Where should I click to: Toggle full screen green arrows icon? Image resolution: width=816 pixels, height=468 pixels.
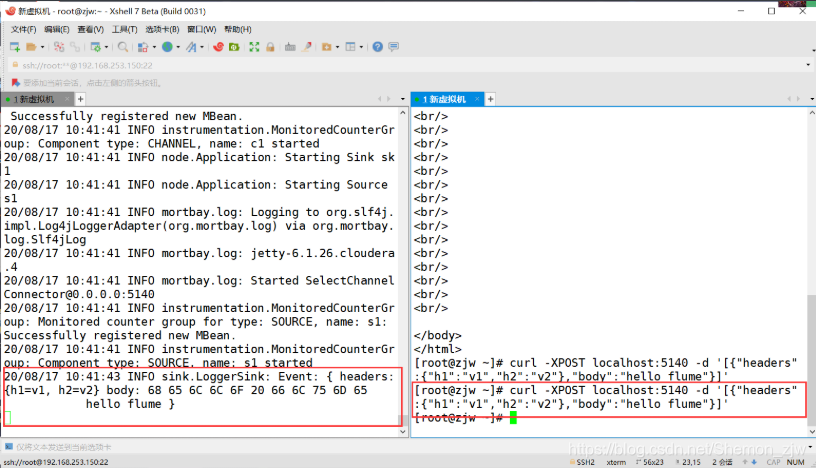point(254,47)
